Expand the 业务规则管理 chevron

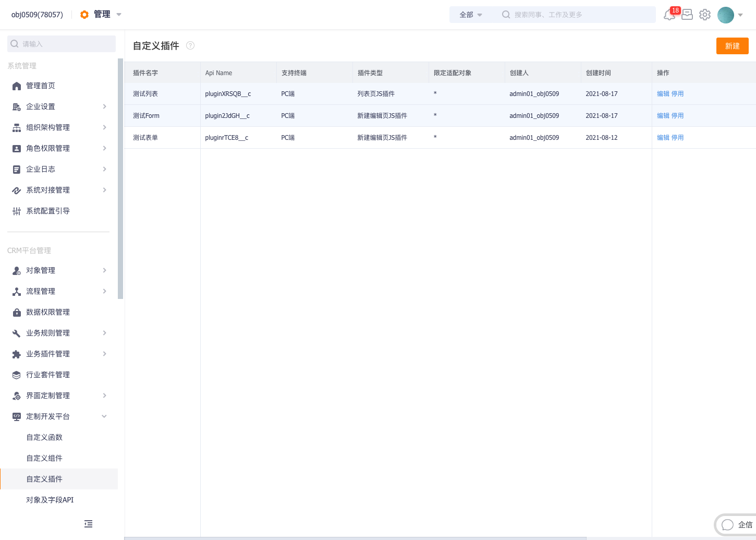[x=104, y=333]
